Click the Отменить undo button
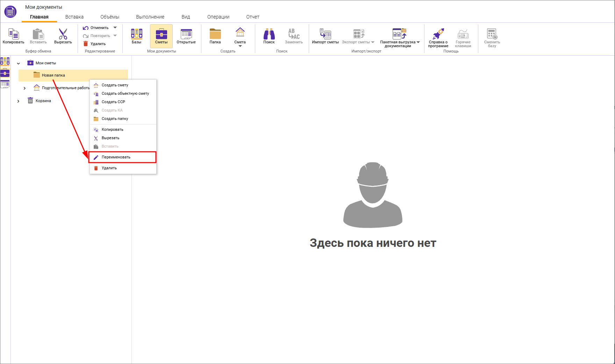This screenshot has width=615, height=364. pyautogui.click(x=97, y=27)
